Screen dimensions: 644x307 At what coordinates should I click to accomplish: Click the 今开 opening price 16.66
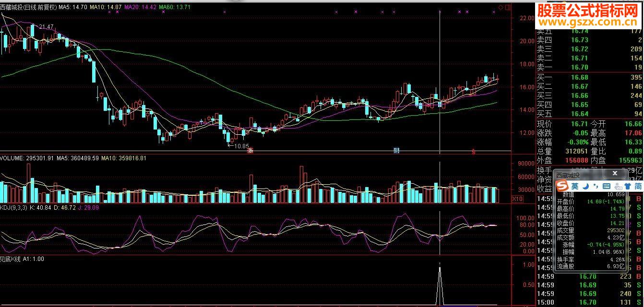pyautogui.click(x=633, y=124)
